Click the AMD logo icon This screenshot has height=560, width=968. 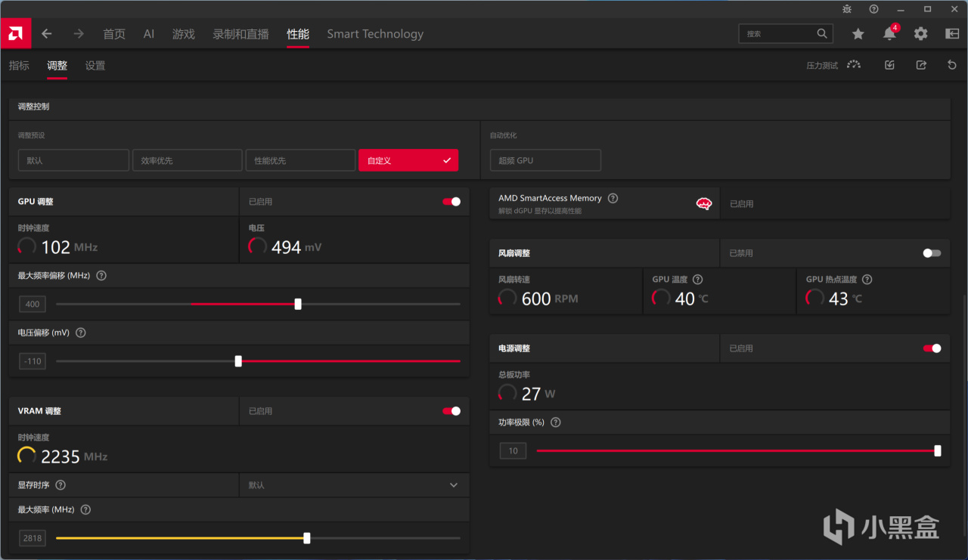pos(15,34)
